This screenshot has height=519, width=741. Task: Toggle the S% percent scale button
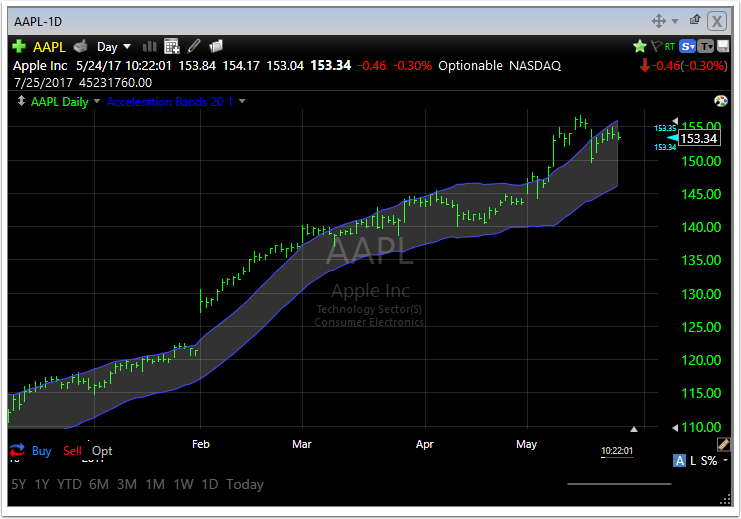pos(709,460)
